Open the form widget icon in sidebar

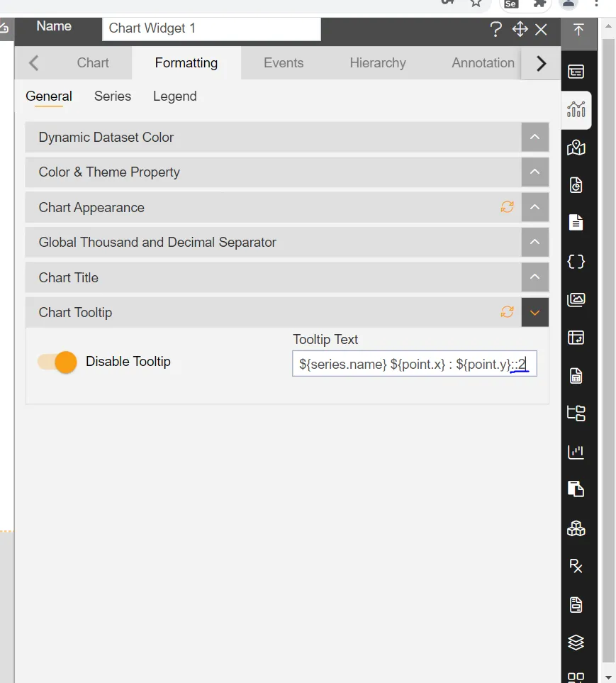tap(576, 71)
